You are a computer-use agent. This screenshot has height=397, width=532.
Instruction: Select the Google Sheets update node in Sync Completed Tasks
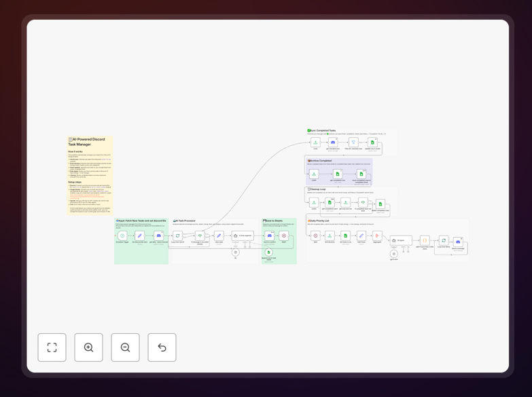[x=372, y=143]
